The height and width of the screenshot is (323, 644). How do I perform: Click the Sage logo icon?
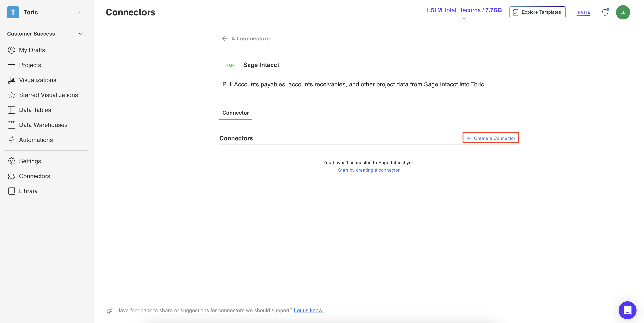point(230,65)
